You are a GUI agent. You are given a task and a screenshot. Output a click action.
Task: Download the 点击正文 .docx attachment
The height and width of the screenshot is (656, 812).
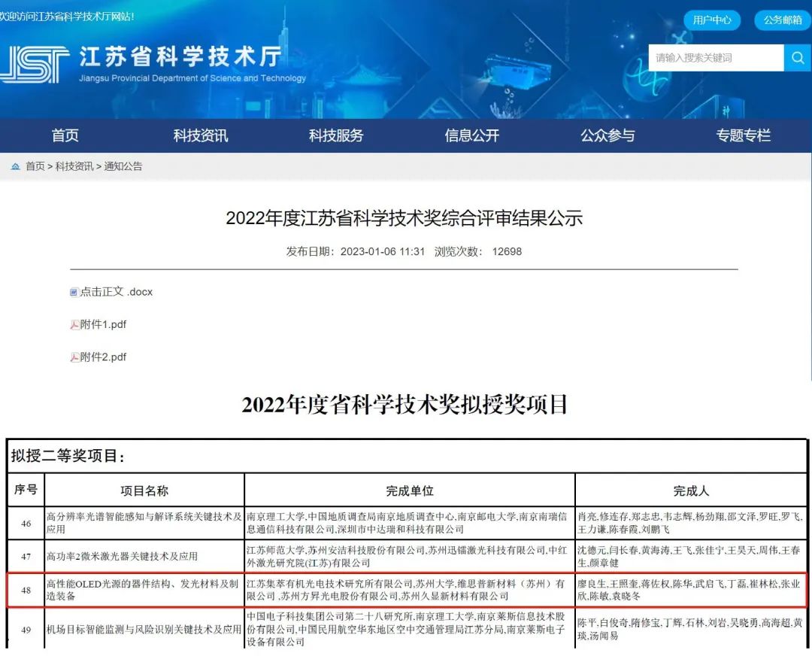[x=117, y=292]
